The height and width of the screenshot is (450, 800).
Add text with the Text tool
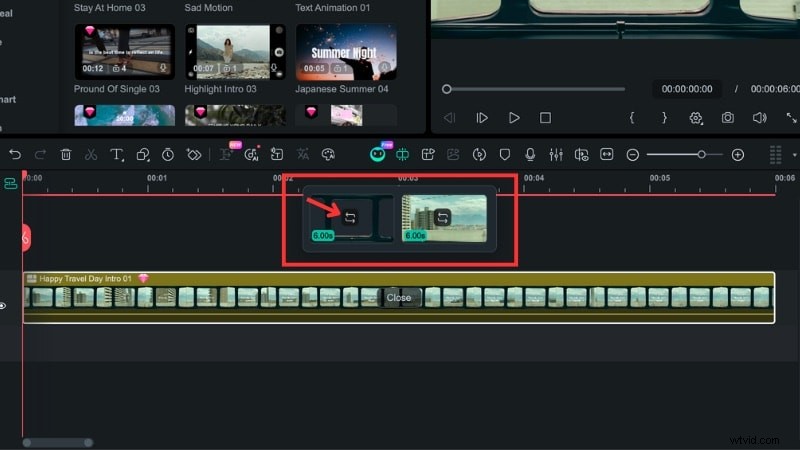tap(117, 154)
